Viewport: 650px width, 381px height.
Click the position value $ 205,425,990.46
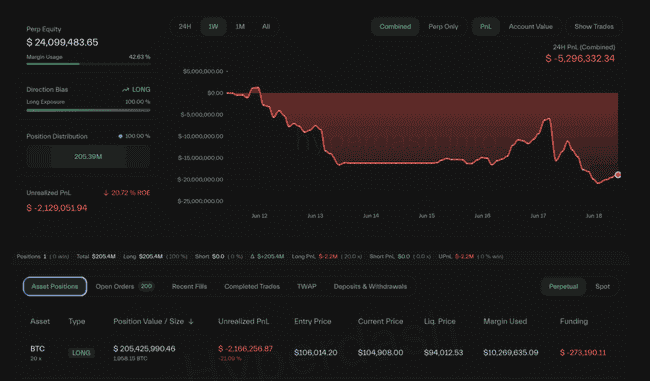pyautogui.click(x=144, y=349)
